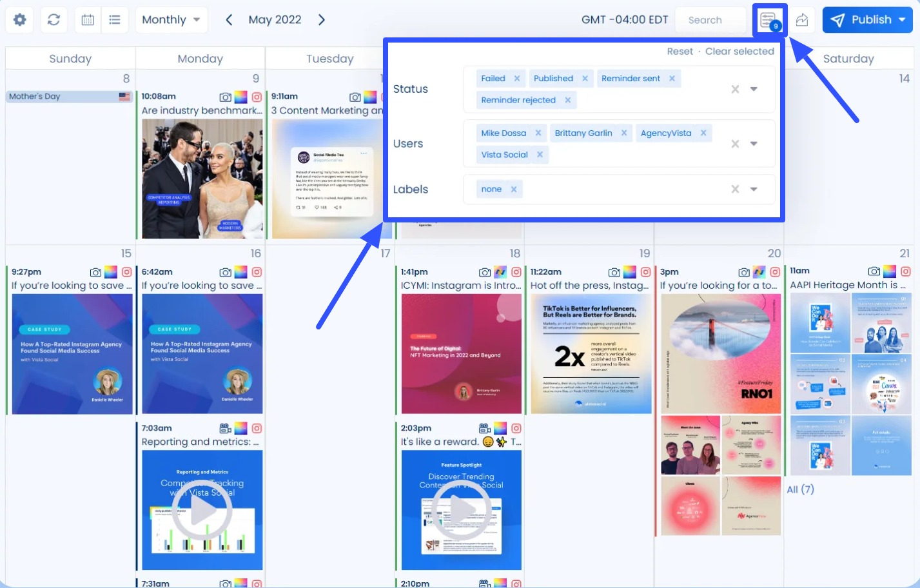The image size is (920, 588).
Task: Expand the Users filter dropdown
Action: (754, 143)
